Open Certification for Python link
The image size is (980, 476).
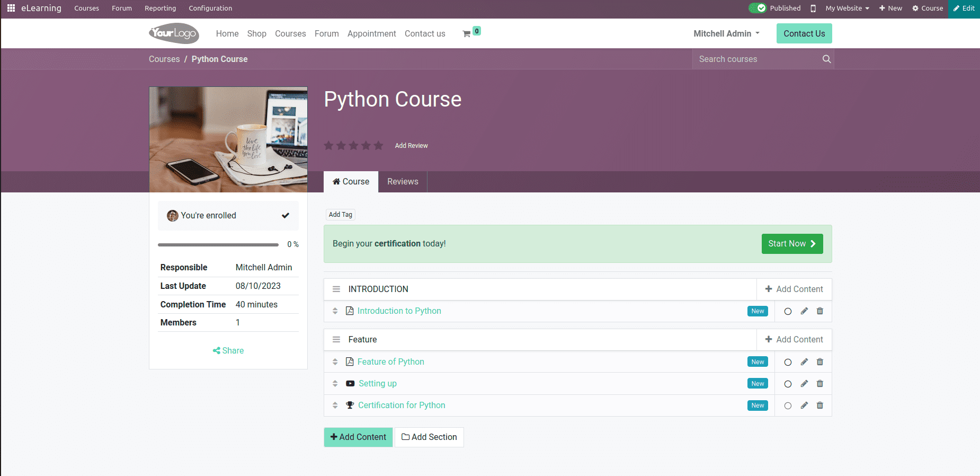click(402, 406)
